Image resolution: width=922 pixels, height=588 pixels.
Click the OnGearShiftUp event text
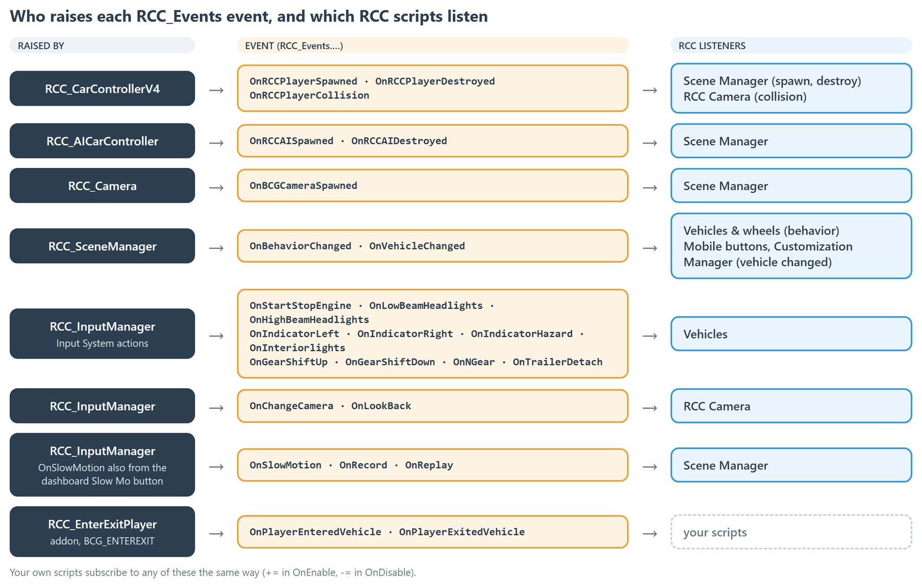click(288, 362)
